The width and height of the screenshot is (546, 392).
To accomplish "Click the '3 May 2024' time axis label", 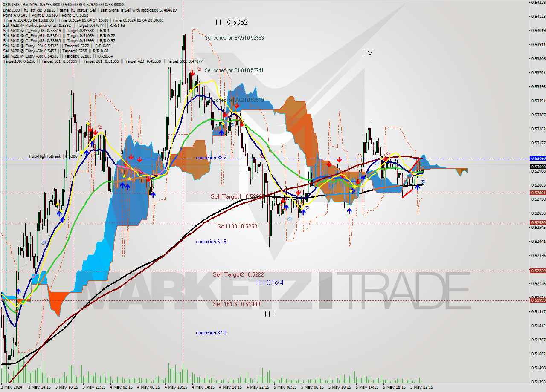I will [x=12, y=387].
